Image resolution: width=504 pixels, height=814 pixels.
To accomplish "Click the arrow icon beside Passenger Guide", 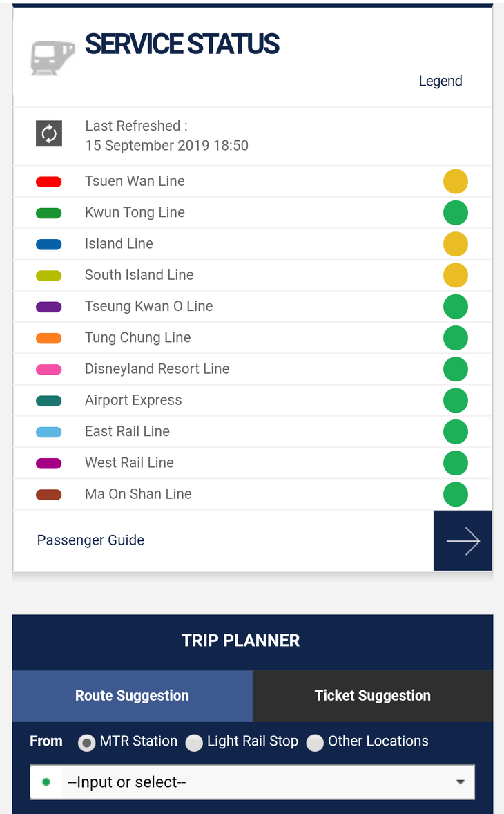I will pos(463,541).
